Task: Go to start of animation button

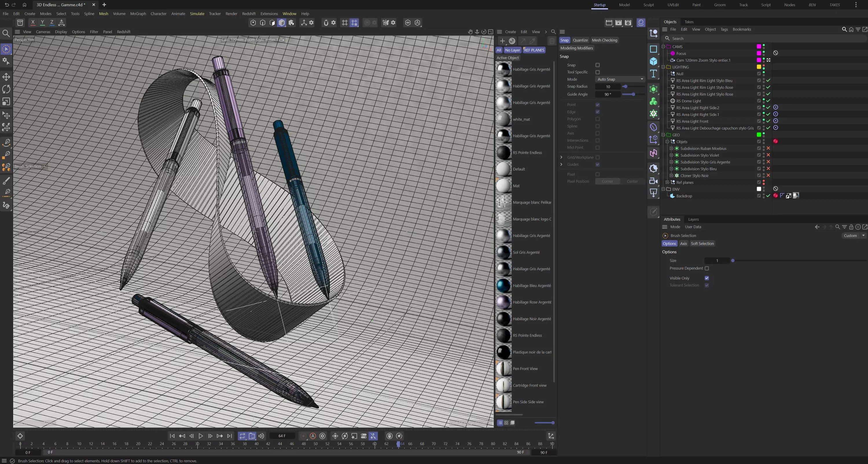Action: tap(172, 436)
